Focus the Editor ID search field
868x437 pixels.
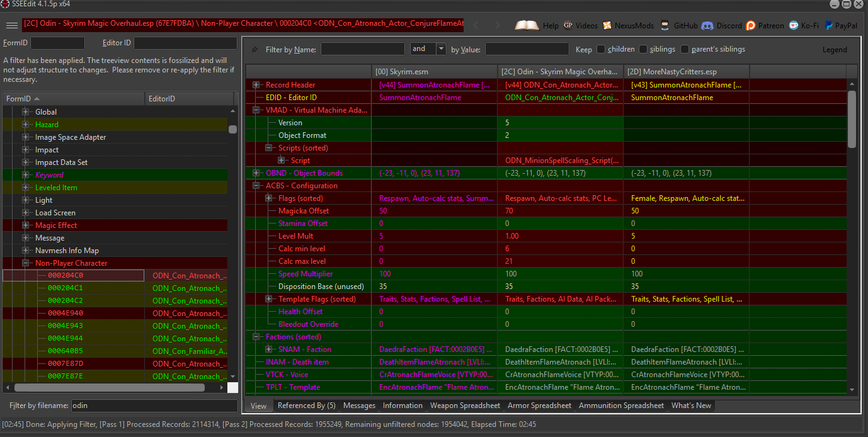pos(185,43)
